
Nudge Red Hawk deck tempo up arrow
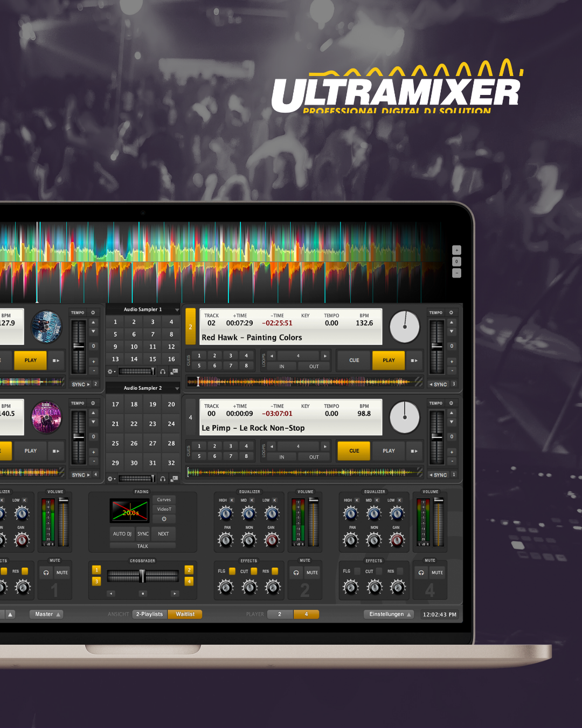(452, 322)
